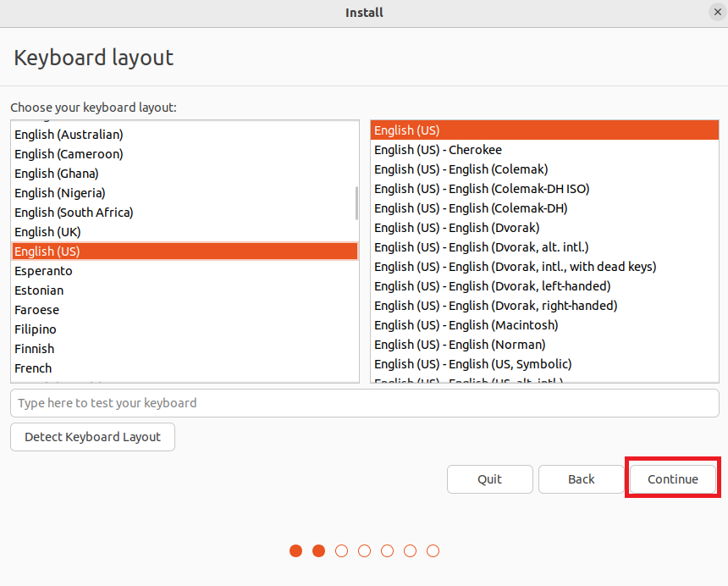Screen dimensions: 728x586
Task: Select English (US) in the language list
Action: point(185,252)
